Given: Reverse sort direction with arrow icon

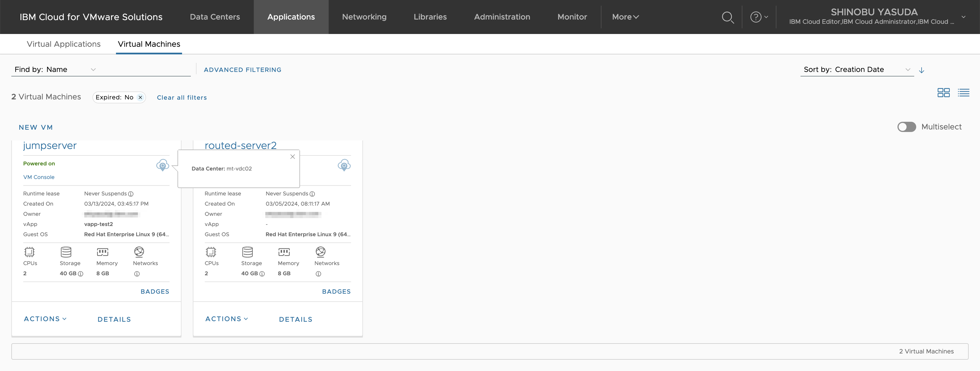Looking at the screenshot, I should [x=921, y=70].
